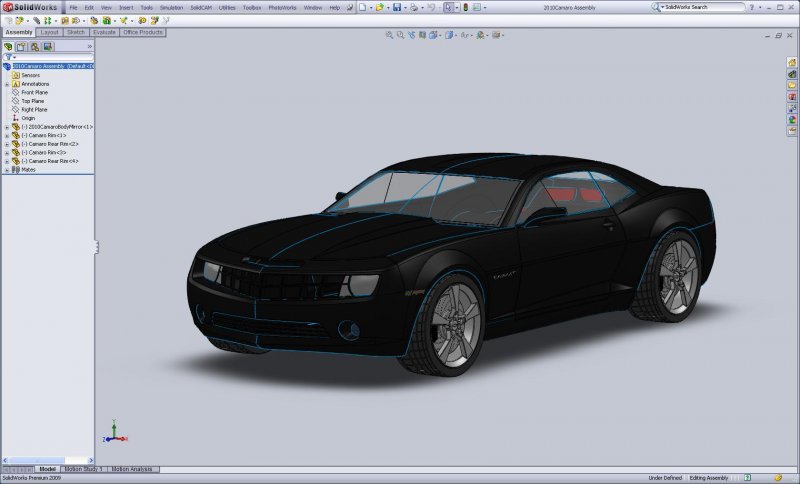
Task: Switch to the Layout tab
Action: pyautogui.click(x=49, y=32)
